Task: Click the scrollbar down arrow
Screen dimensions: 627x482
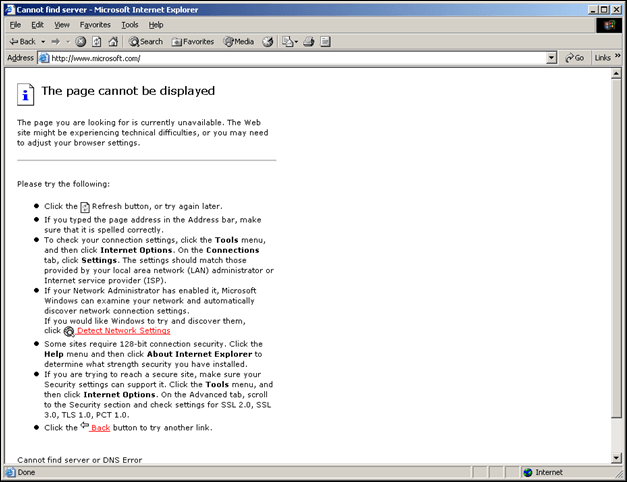Action: click(616, 458)
